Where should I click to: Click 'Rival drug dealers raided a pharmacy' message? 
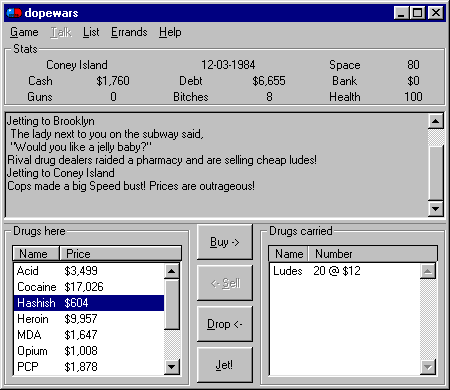tap(162, 160)
